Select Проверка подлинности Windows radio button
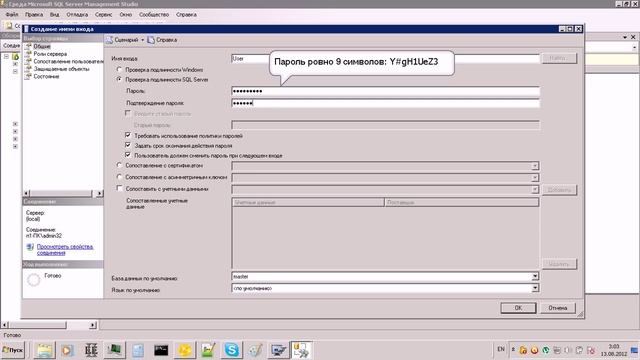The height and width of the screenshot is (360, 640). click(x=119, y=69)
